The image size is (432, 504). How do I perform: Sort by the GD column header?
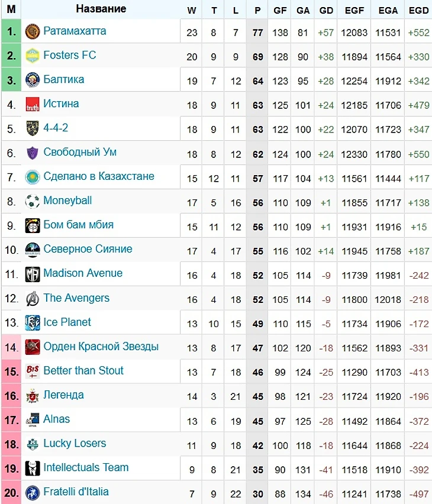point(326,10)
